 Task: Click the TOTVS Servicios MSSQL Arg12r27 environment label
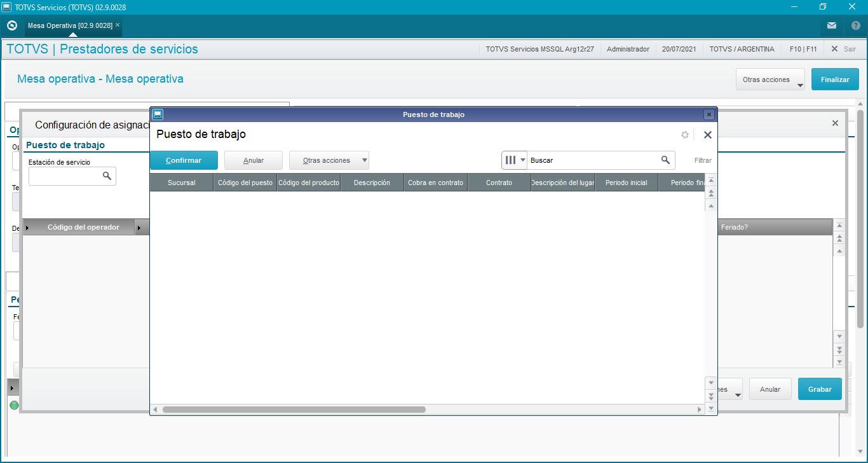[539, 49]
